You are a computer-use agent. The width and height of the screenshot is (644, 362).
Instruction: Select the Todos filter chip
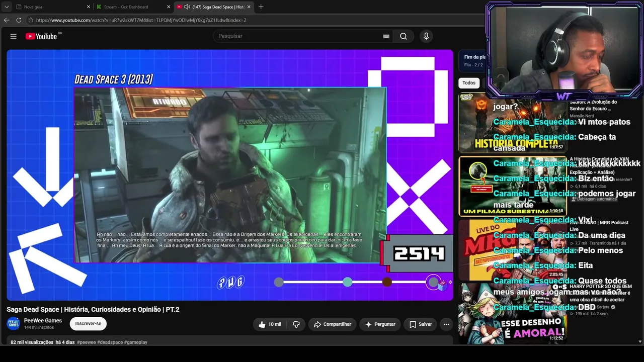(469, 83)
